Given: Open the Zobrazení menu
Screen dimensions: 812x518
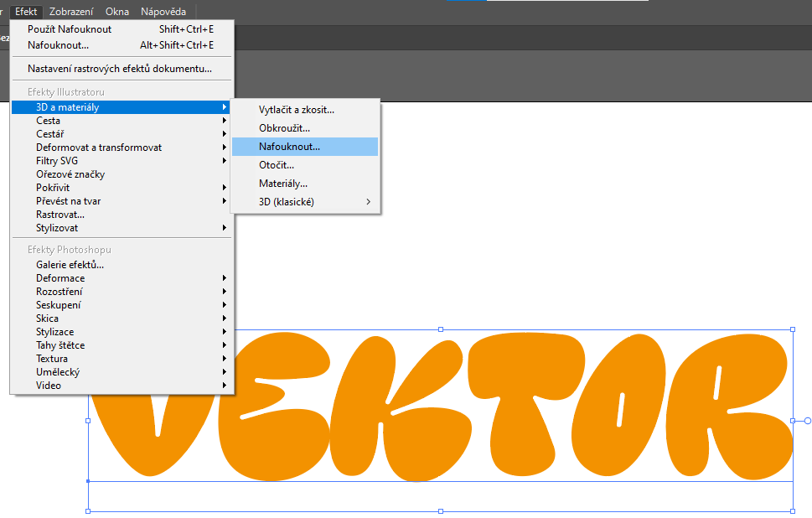Looking at the screenshot, I should pyautogui.click(x=71, y=12).
